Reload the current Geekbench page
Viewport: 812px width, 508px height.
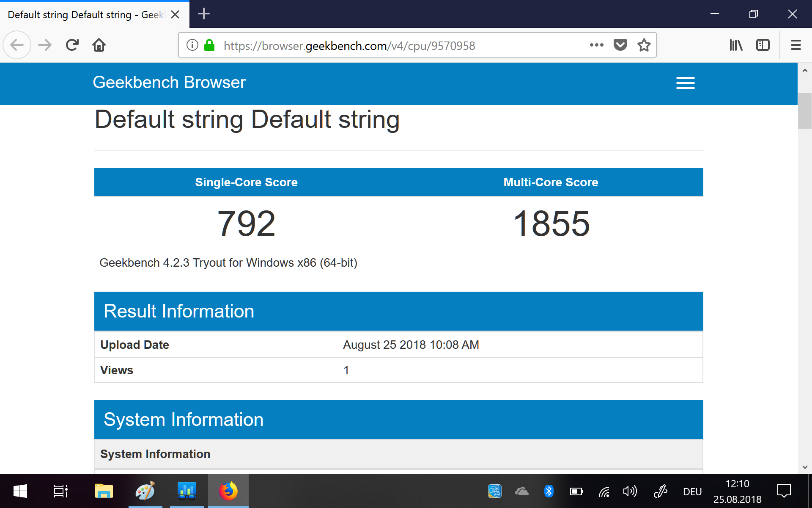(72, 45)
